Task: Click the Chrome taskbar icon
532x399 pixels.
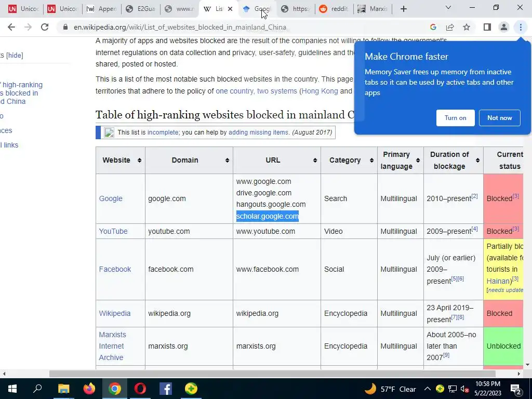Action: click(115, 389)
